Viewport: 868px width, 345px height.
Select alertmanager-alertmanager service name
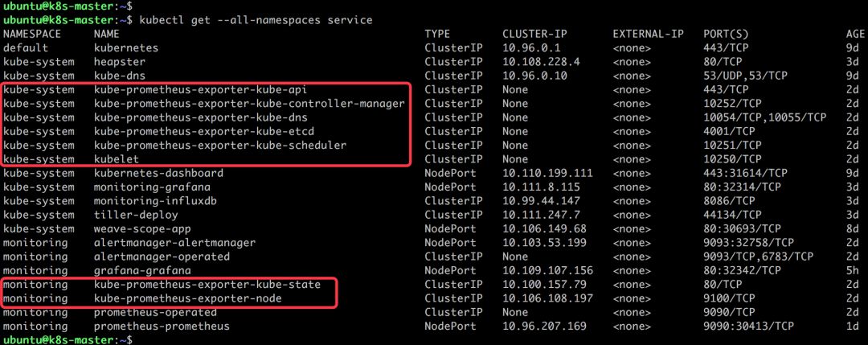175,243
